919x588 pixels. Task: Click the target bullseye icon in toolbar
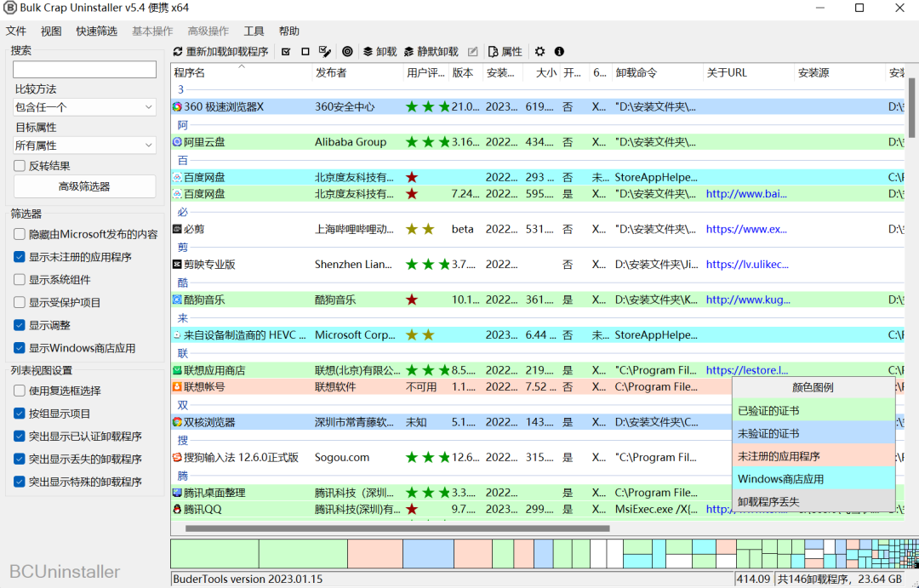click(x=347, y=52)
